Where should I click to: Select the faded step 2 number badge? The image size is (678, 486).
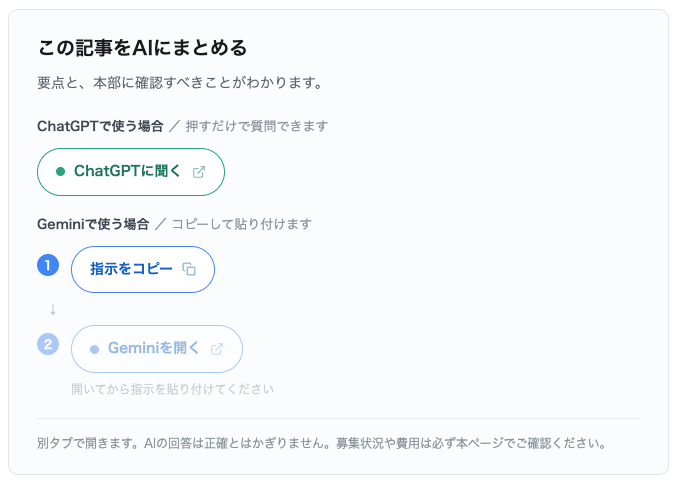click(48, 344)
